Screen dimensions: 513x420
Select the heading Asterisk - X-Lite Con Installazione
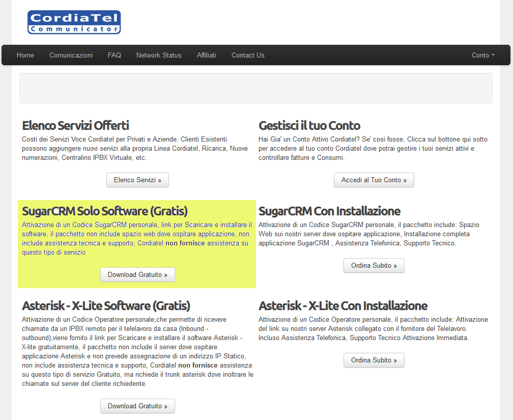[343, 306]
